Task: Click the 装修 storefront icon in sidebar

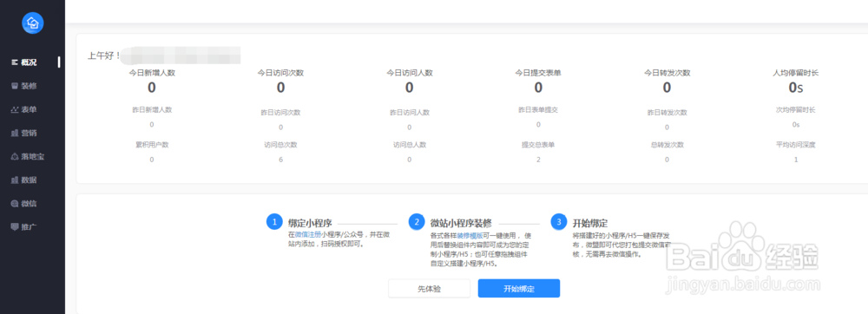Action: [15, 86]
